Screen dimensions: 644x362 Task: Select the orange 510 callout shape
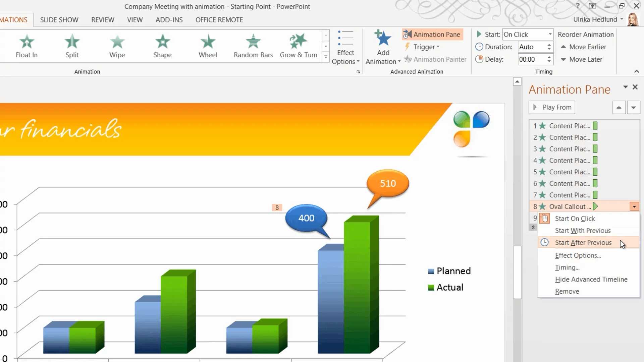coord(388,183)
